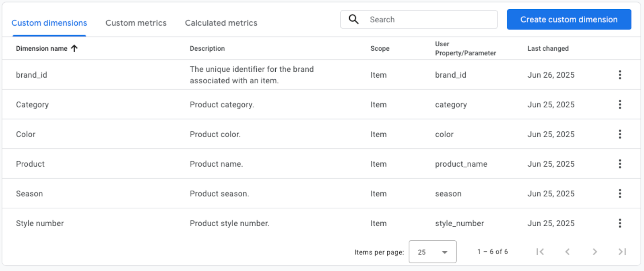This screenshot has height=271, width=644.
Task: Go to previous page of results
Action: [568, 252]
